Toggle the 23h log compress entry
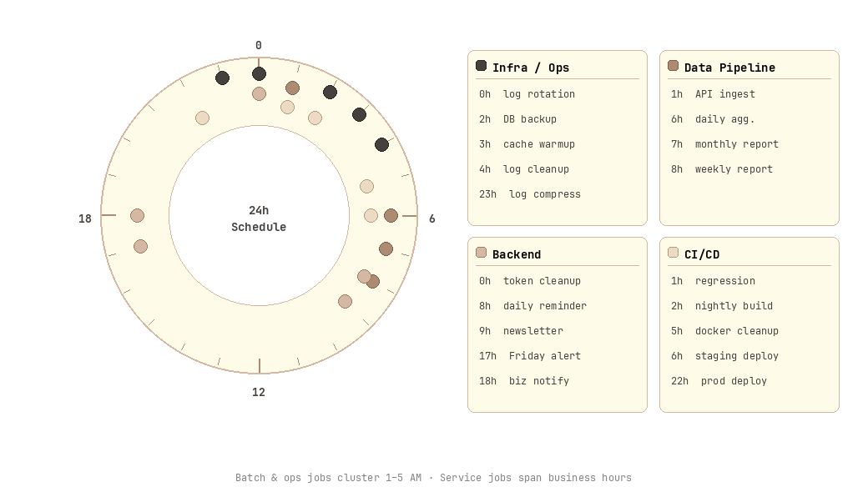868x492 pixels. 532,194
